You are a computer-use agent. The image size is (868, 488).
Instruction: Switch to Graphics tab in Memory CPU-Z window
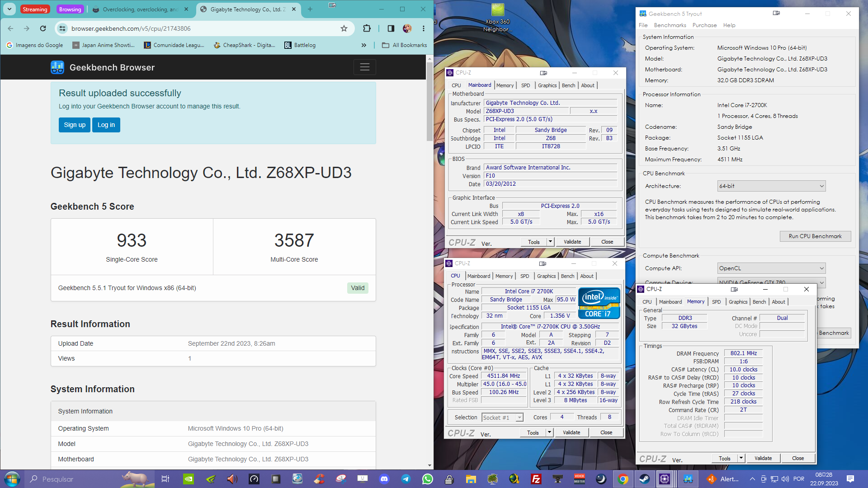pyautogui.click(x=738, y=302)
